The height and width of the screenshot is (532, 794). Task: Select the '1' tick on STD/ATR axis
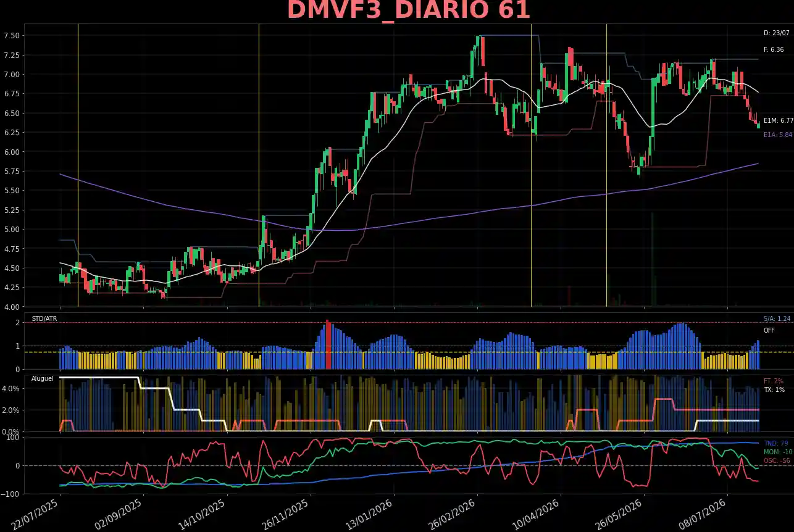(19, 346)
